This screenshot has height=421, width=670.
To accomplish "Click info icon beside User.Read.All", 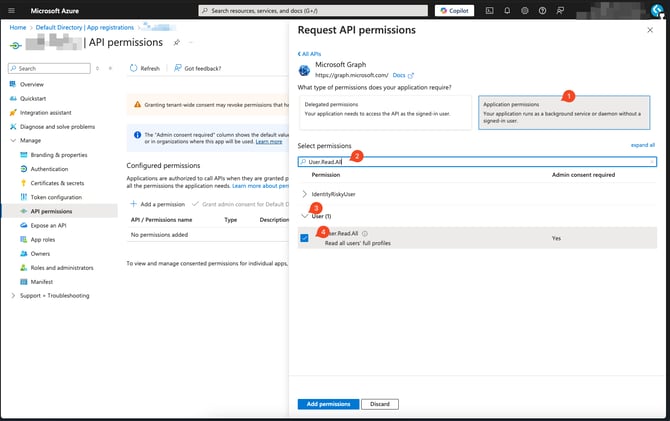I will [365, 233].
